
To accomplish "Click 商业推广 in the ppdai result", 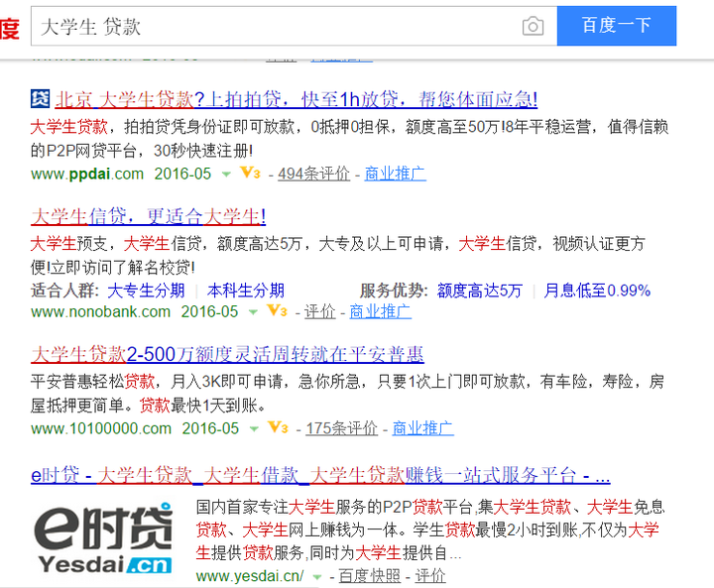I will [396, 174].
